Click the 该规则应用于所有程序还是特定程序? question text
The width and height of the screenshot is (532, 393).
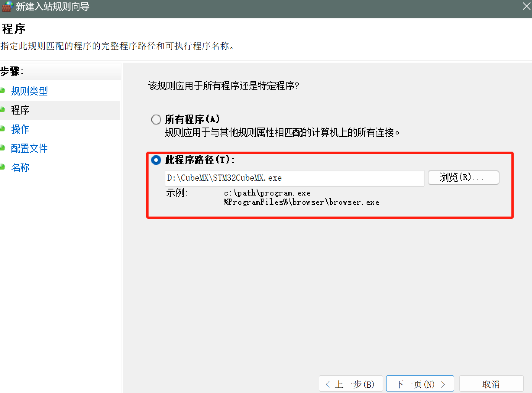(x=223, y=86)
